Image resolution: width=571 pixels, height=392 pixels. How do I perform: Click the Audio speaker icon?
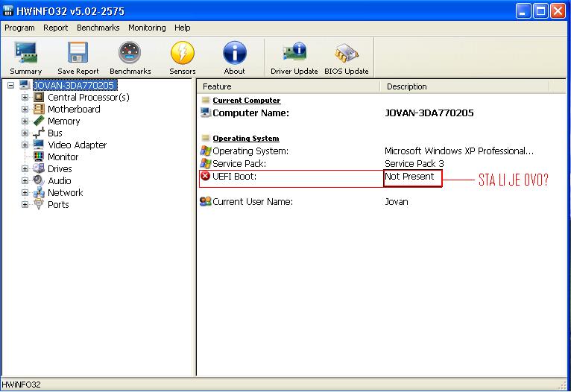39,180
